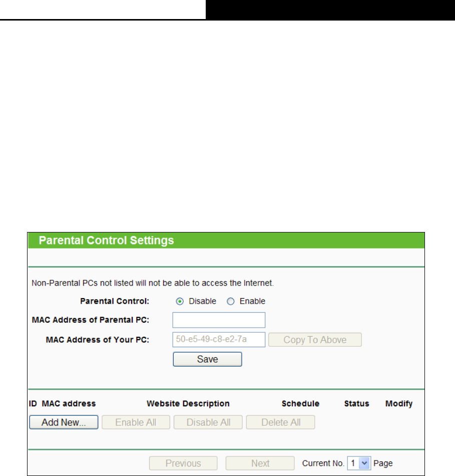Select the Enable parental control radio button

(x=231, y=302)
